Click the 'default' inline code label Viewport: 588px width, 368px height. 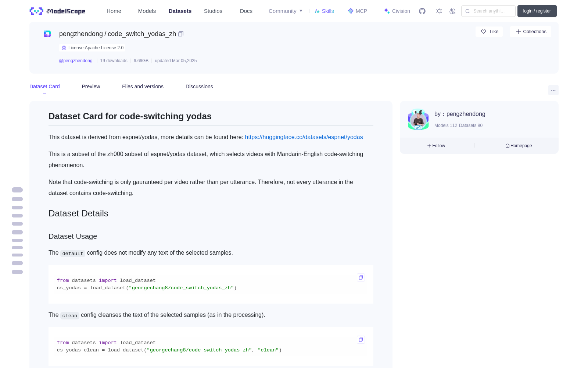[73, 253]
